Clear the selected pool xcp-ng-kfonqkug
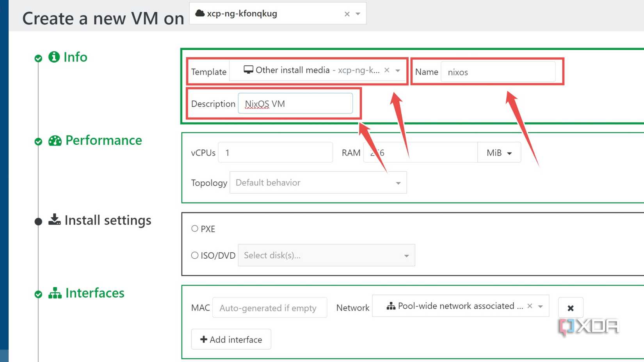This screenshot has height=362, width=644. [x=347, y=14]
